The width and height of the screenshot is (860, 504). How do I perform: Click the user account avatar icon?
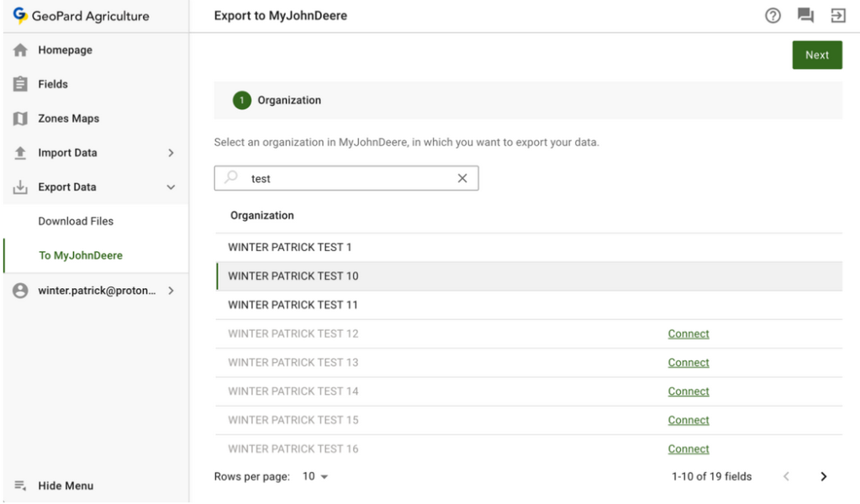click(x=21, y=291)
